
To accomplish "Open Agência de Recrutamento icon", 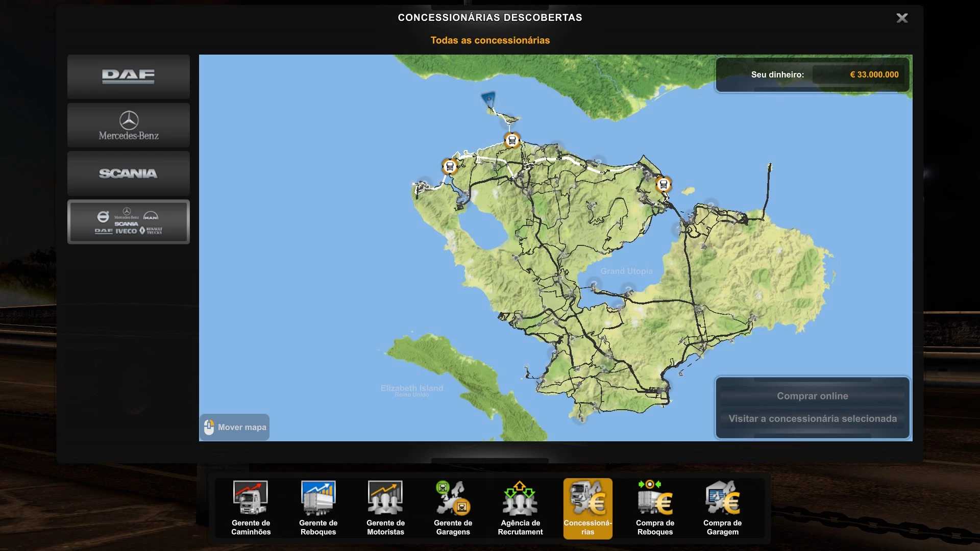I will point(520,508).
